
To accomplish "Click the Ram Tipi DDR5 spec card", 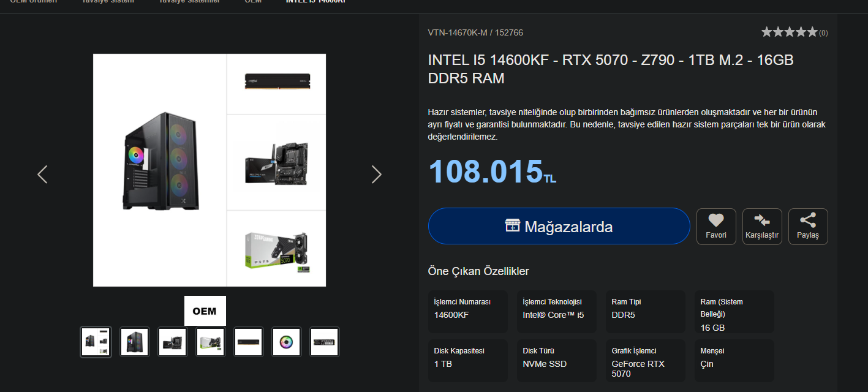I will click(646, 312).
